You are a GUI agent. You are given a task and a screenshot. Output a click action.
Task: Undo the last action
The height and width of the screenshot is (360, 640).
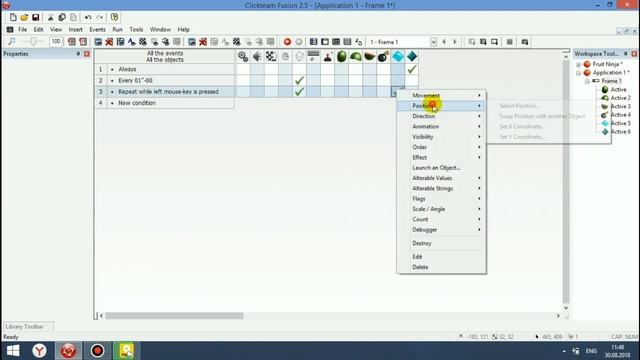pos(88,17)
